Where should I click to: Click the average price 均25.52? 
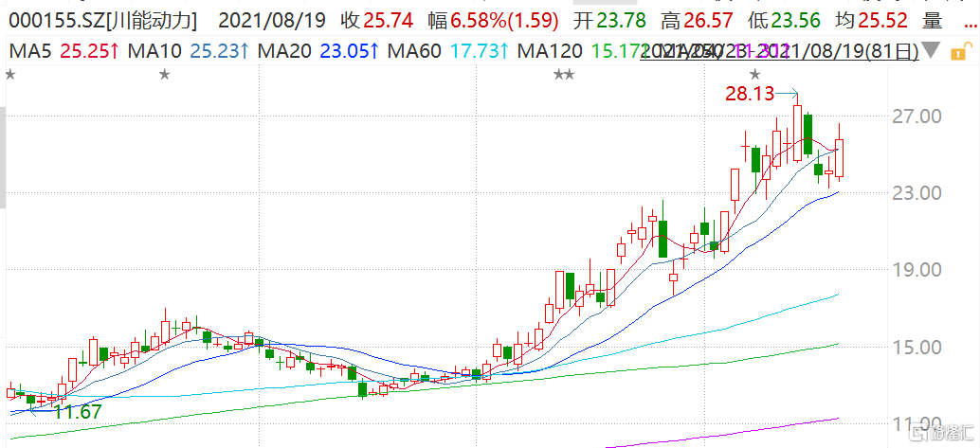[871, 21]
